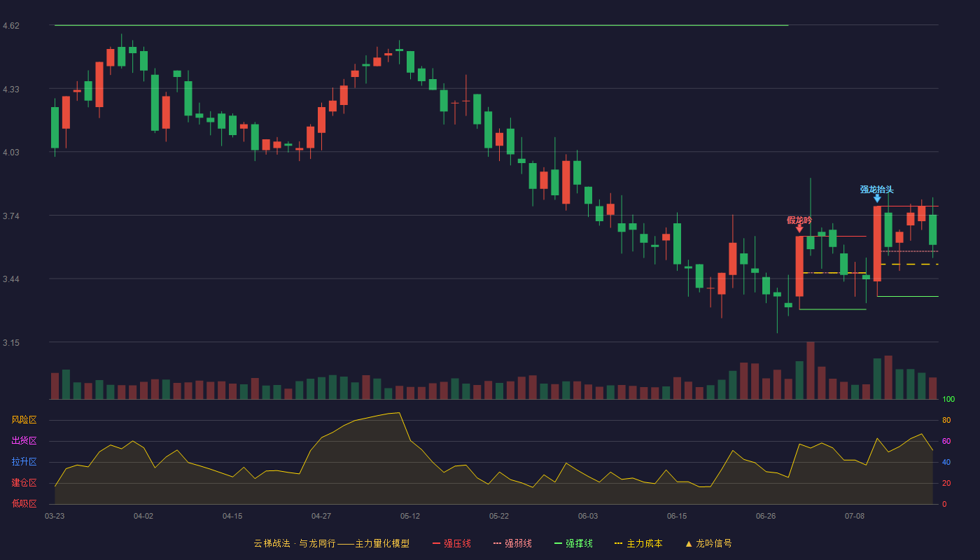Click the 07-08 date axis label
Viewport: 980px width, 560px height.
pos(855,516)
